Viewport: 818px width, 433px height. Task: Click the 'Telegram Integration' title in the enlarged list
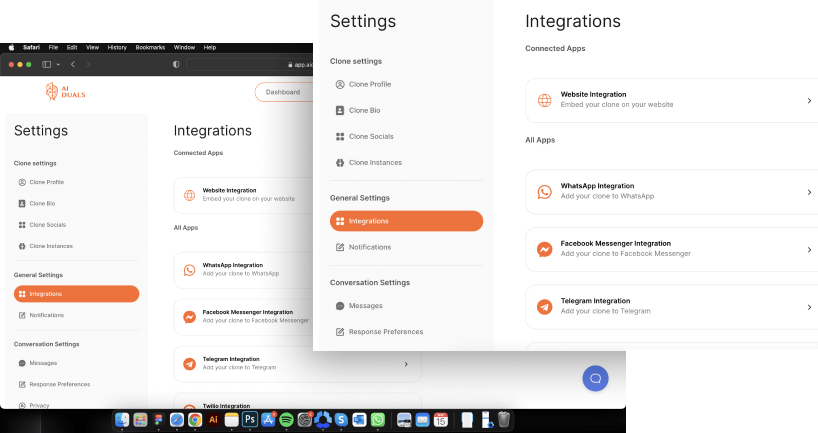point(595,301)
